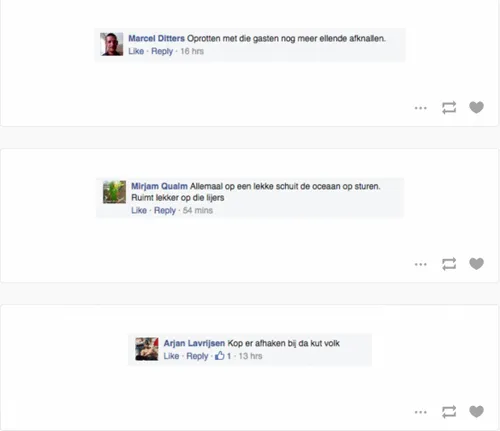
Task: Reply to Marcel Ditters comment
Action: coord(162,51)
